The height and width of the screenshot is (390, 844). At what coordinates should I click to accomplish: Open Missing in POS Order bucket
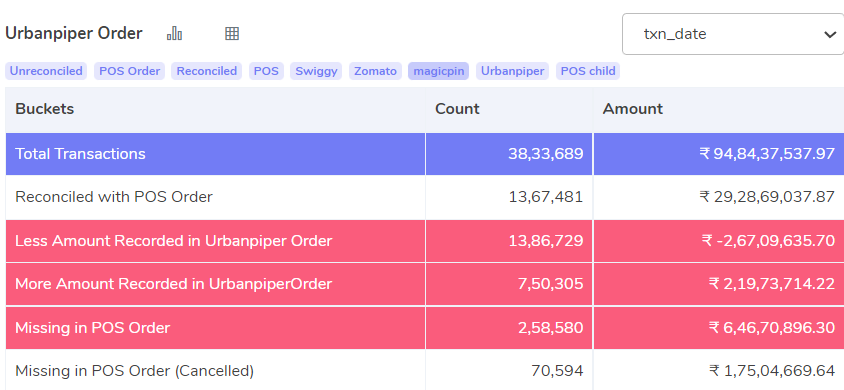[x=425, y=328]
